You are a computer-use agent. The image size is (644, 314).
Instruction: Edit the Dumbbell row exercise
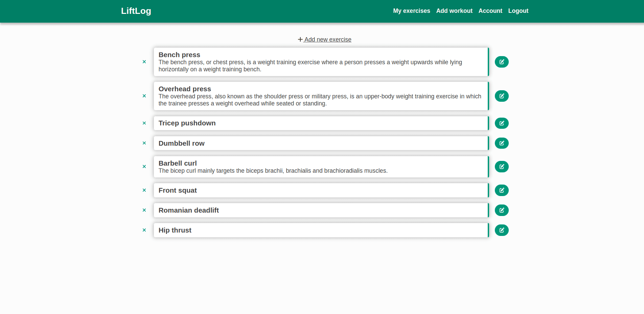[502, 143]
